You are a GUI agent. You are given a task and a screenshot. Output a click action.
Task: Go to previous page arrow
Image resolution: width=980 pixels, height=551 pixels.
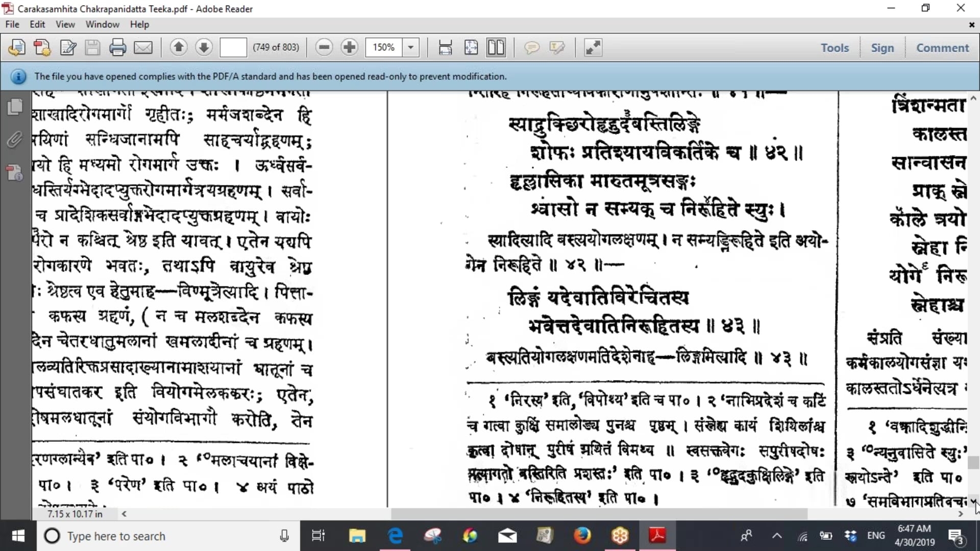pyautogui.click(x=179, y=47)
